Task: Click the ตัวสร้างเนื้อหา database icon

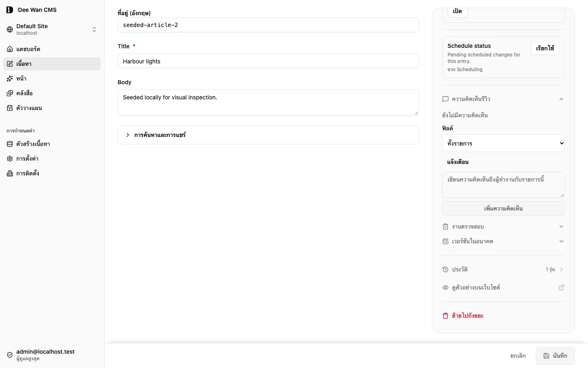Action: click(x=10, y=144)
